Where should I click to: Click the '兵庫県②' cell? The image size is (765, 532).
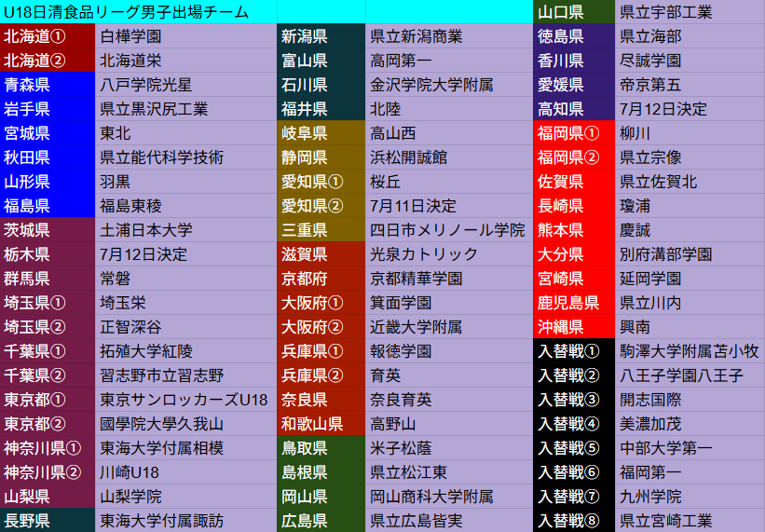pyautogui.click(x=321, y=375)
